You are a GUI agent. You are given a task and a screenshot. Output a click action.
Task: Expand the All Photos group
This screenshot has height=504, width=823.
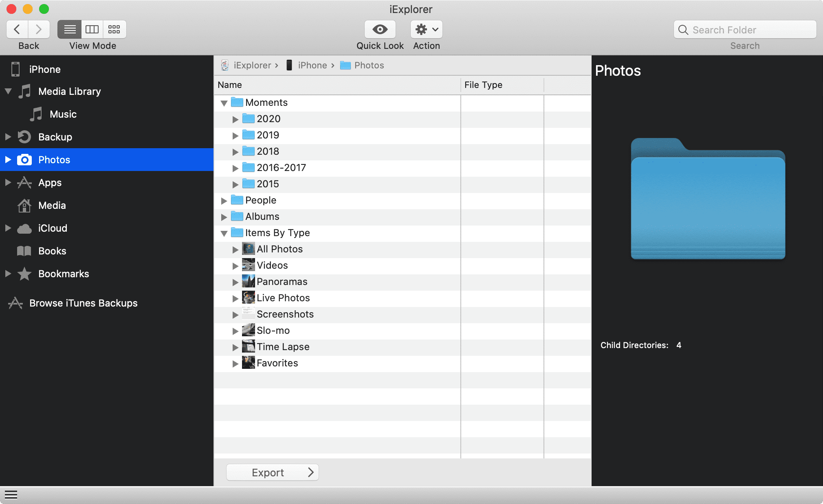click(x=235, y=250)
